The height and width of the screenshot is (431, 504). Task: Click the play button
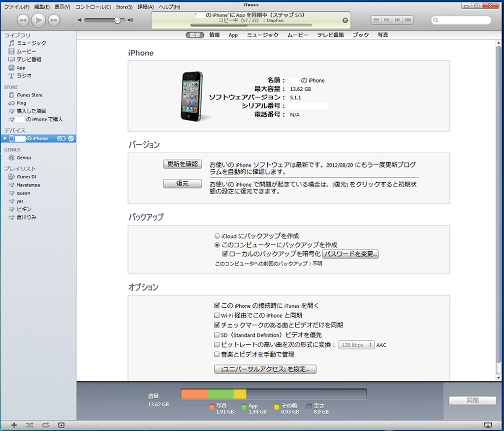point(38,20)
